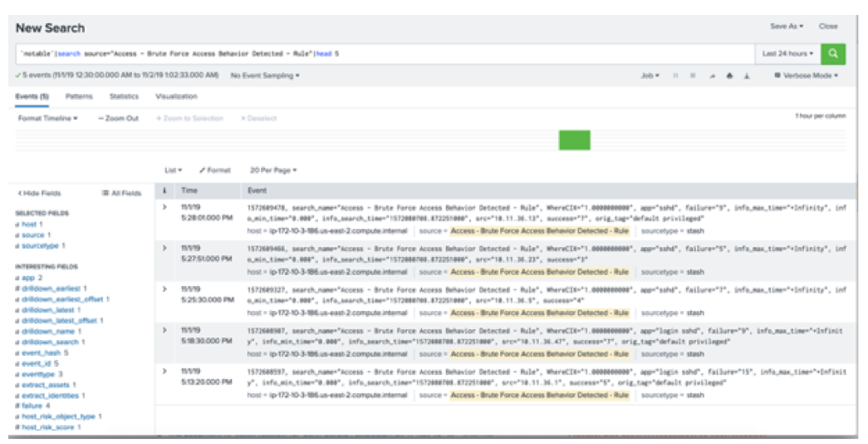This screenshot has height=444, width=868.
Task: Expand the 5:28:01.000 PM event row
Action: tap(164, 207)
